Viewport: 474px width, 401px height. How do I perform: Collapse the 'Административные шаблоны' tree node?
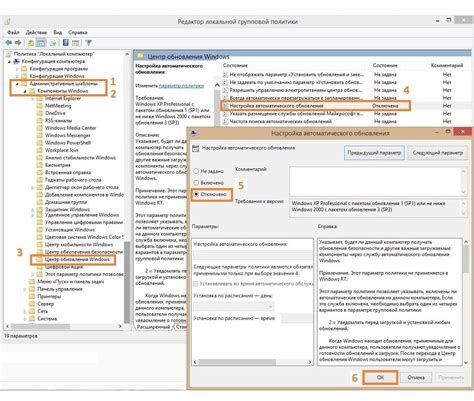(x=17, y=84)
